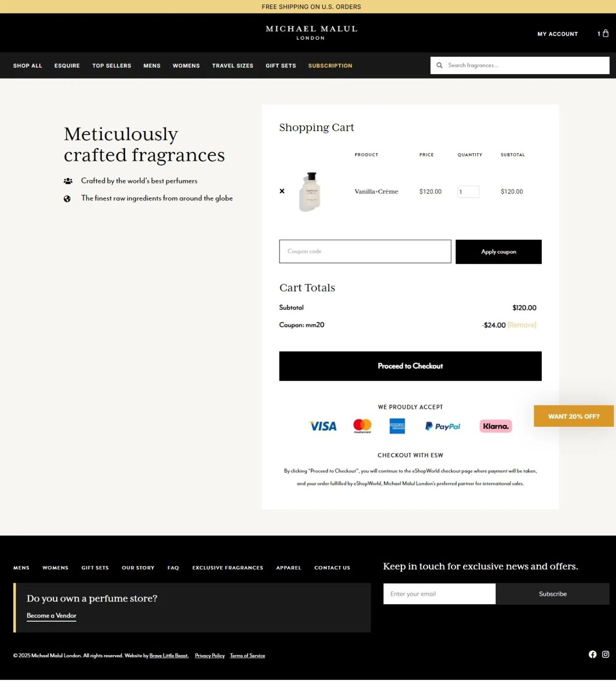
Task: Open Exclusive Fragrances footer link
Action: coord(227,568)
